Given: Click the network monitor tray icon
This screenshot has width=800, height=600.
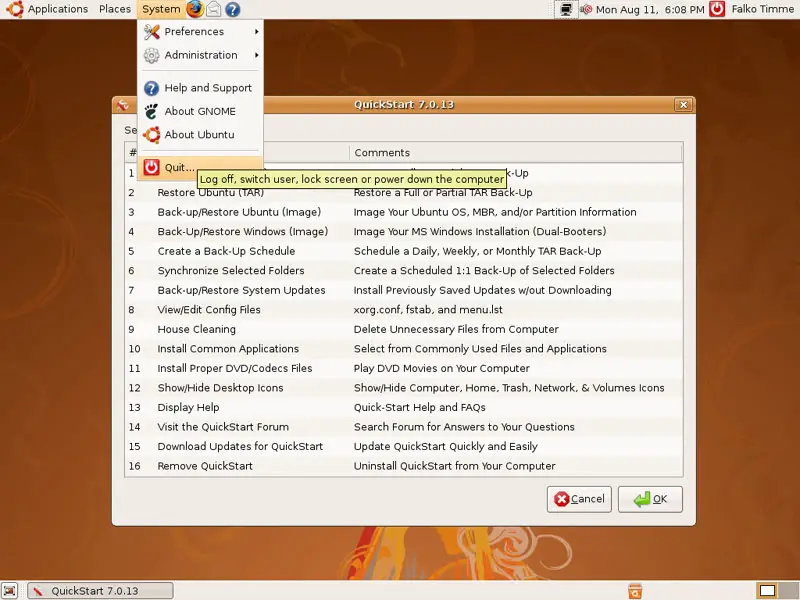Looking at the screenshot, I should tap(566, 9).
